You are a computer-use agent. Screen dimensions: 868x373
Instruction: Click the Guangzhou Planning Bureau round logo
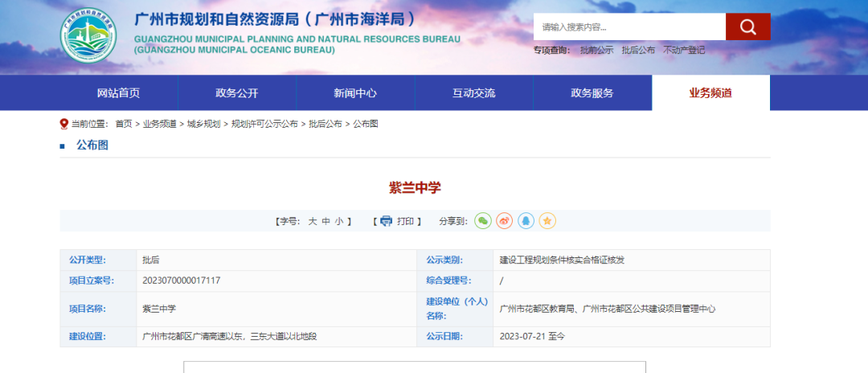[88, 35]
